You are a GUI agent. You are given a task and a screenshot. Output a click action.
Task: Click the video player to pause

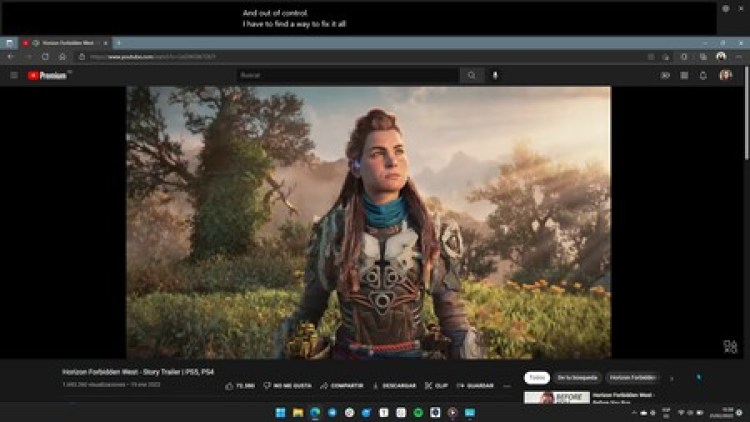[x=368, y=222]
